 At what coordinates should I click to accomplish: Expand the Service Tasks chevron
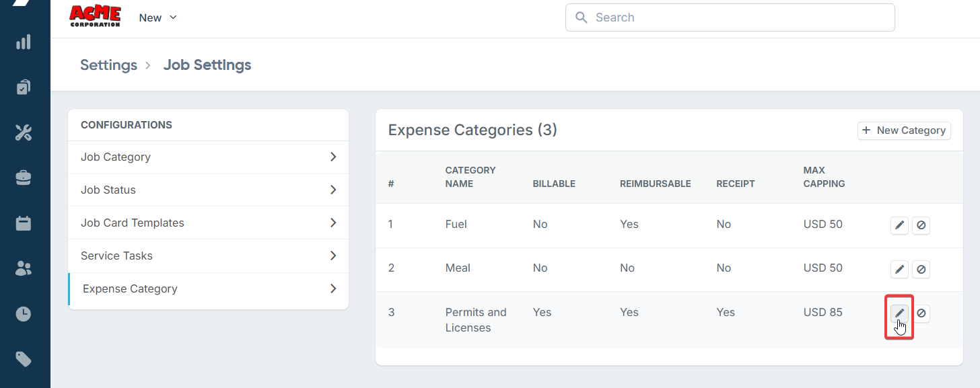click(333, 256)
